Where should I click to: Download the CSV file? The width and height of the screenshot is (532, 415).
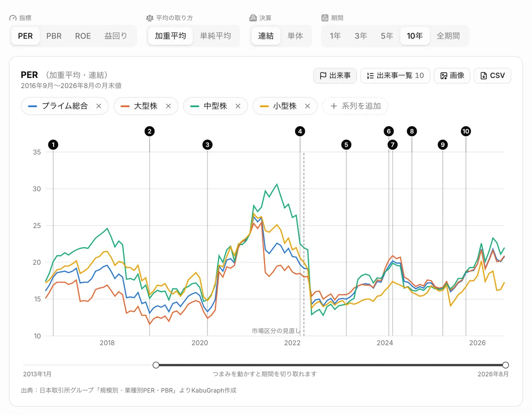tap(493, 75)
